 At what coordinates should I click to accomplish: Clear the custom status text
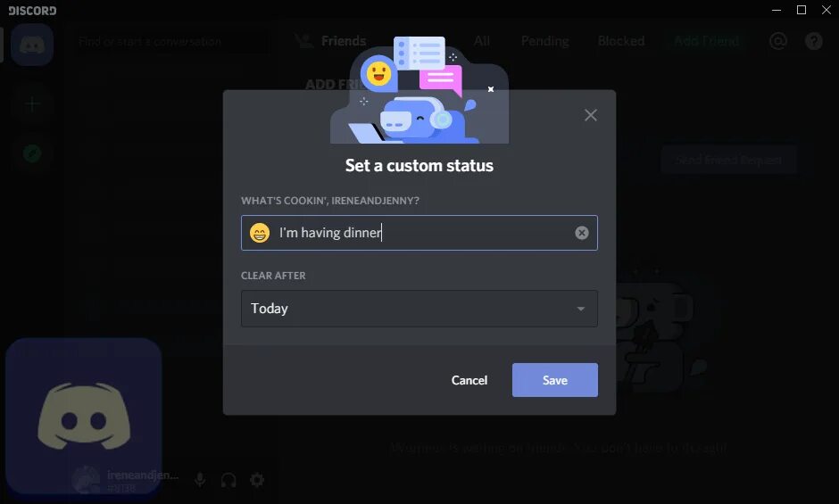pos(582,233)
